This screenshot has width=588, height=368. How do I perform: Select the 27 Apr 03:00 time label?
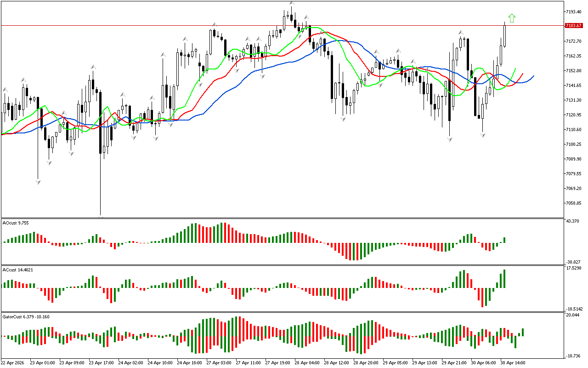pos(219,362)
